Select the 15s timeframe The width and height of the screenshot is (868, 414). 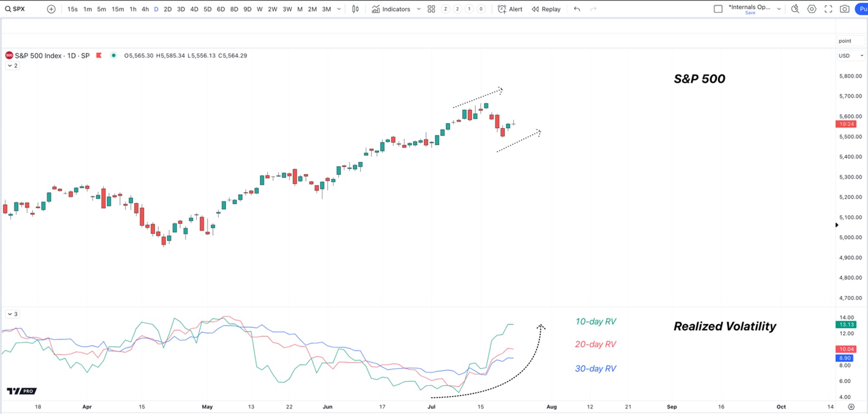(72, 9)
